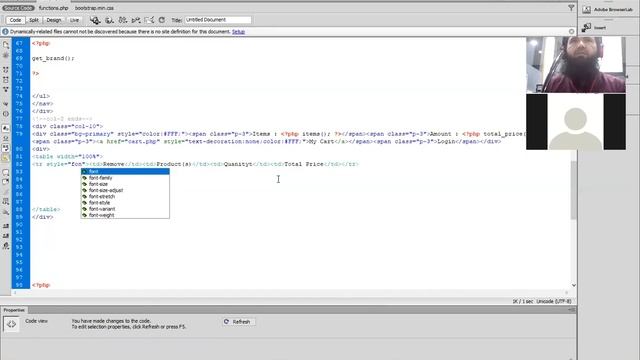This screenshot has height=360, width=640.
Task: Click the vertical scrollbar thumb of the code editor
Action: click(573, 190)
